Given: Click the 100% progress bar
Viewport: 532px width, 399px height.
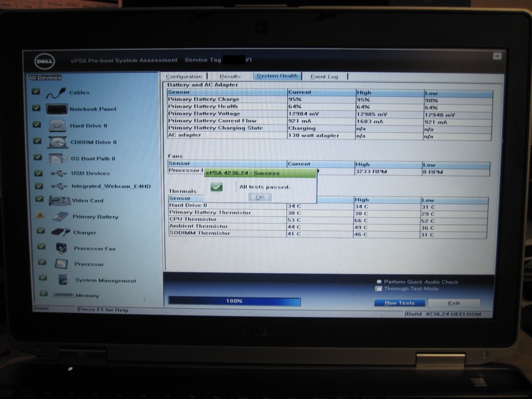Looking at the screenshot, I should pyautogui.click(x=234, y=301).
